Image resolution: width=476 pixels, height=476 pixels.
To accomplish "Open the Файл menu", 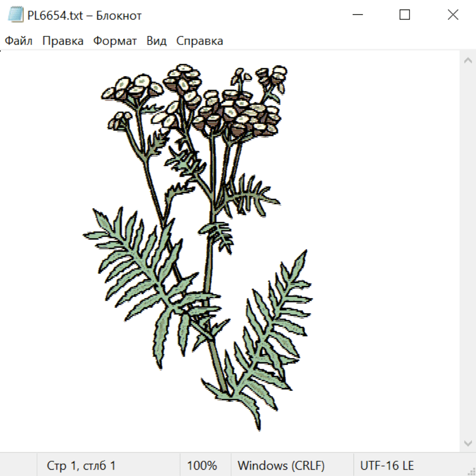I will click(19, 41).
